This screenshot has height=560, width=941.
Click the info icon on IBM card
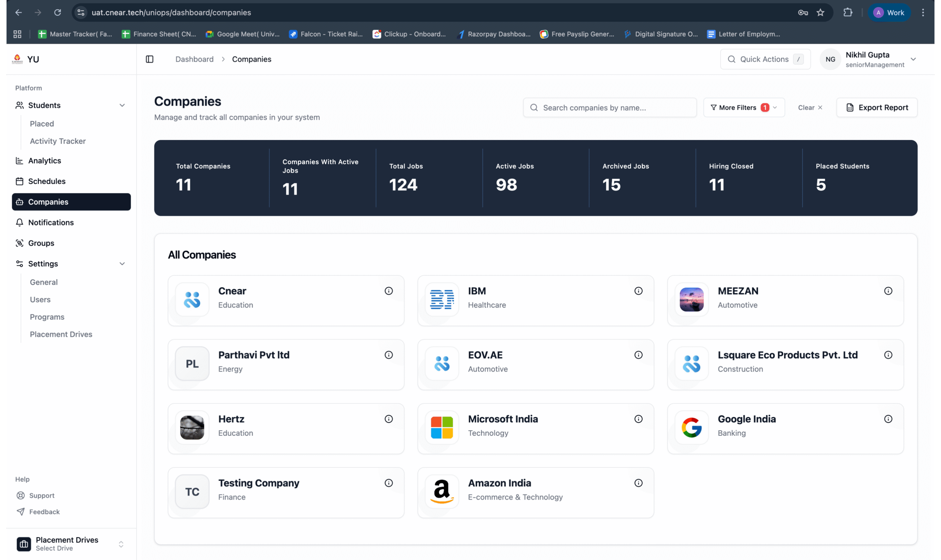638,291
